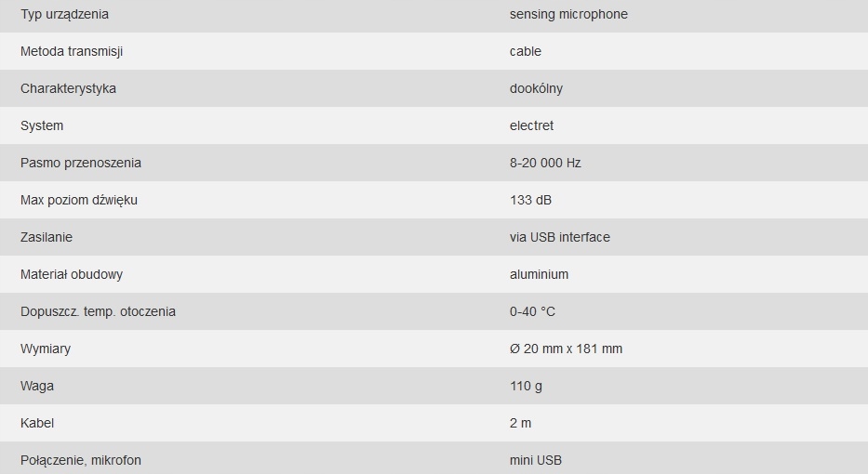868x474 pixels.
Task: Select the "Ø 20 mm x 181 mm" dimensions value
Action: coord(566,349)
